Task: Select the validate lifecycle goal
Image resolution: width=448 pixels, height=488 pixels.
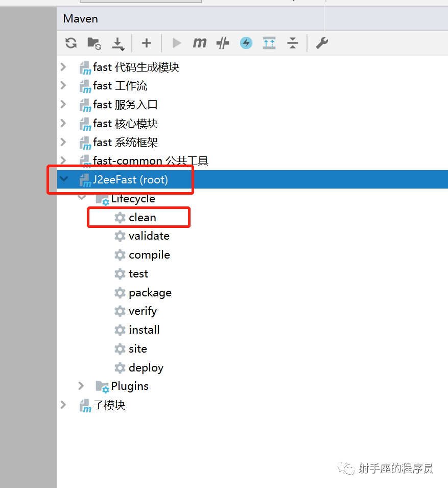Action: click(x=149, y=236)
